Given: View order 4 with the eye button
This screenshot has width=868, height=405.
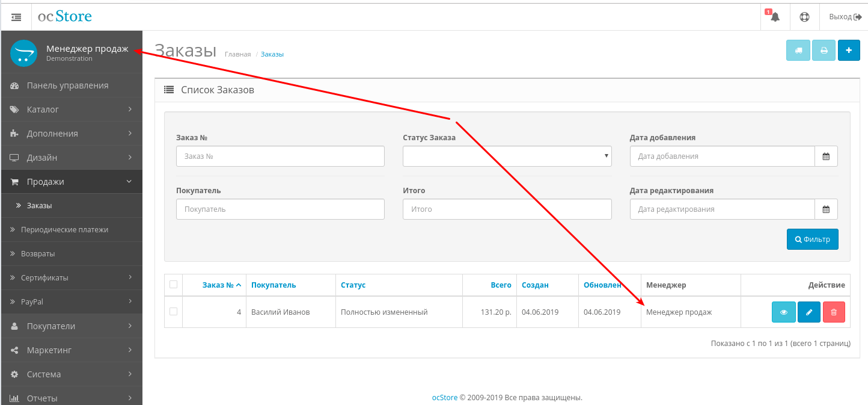Looking at the screenshot, I should click(x=784, y=312).
